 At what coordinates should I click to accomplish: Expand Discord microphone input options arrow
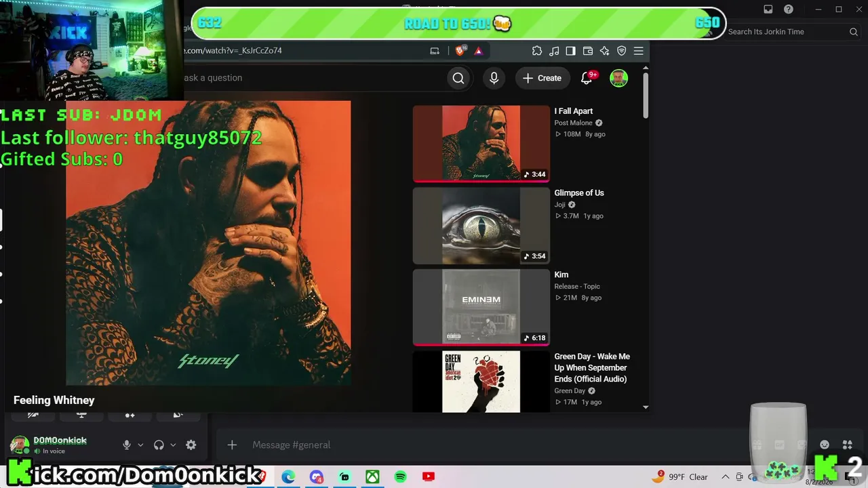(140, 445)
